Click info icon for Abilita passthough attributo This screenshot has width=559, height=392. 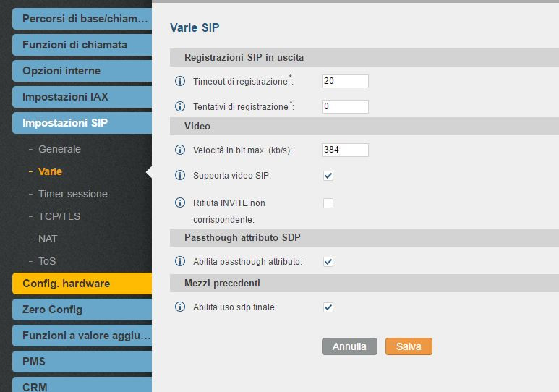click(x=180, y=261)
